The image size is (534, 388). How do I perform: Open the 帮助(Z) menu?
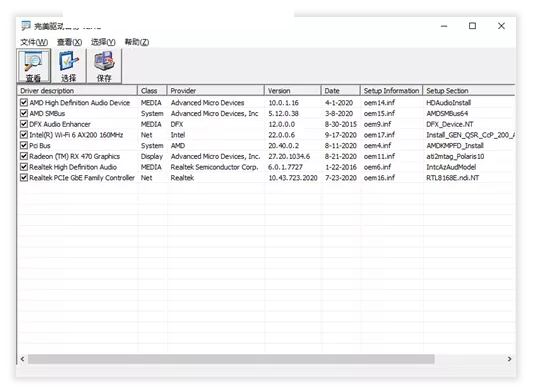137,42
